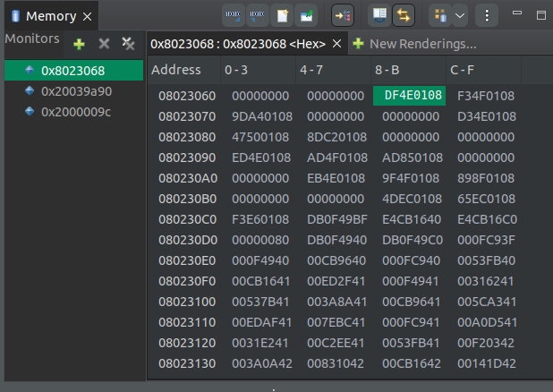Select cell 9DA40108
The width and height of the screenshot is (553, 392).
(x=262, y=116)
